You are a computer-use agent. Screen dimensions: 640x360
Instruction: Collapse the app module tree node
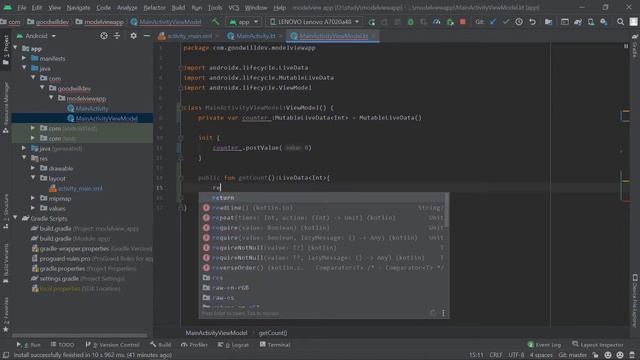coord(16,49)
